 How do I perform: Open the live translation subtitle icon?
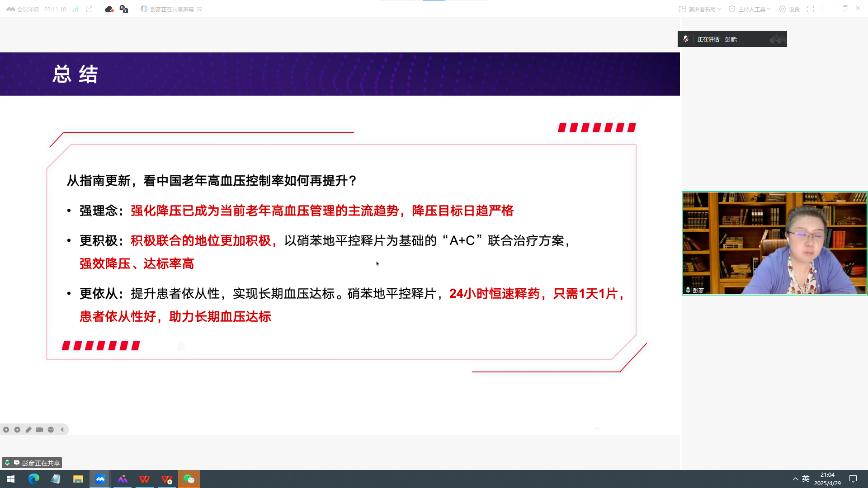click(124, 9)
